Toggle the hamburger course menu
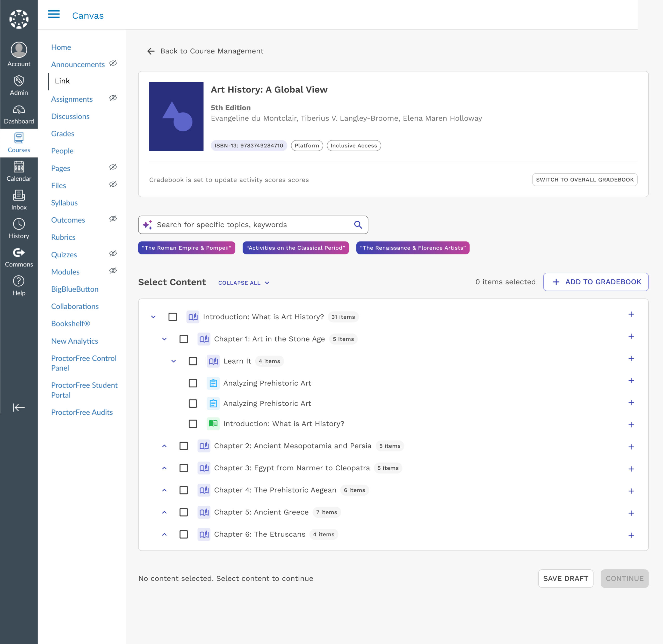Image resolution: width=663 pixels, height=644 pixels. [x=54, y=14]
